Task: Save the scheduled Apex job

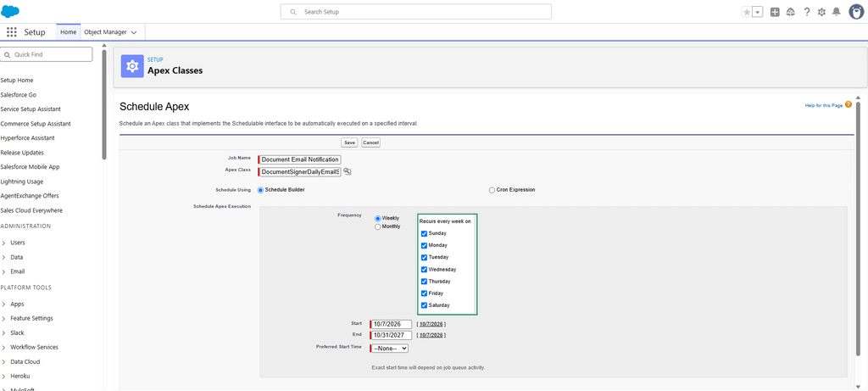Action: pyautogui.click(x=349, y=142)
